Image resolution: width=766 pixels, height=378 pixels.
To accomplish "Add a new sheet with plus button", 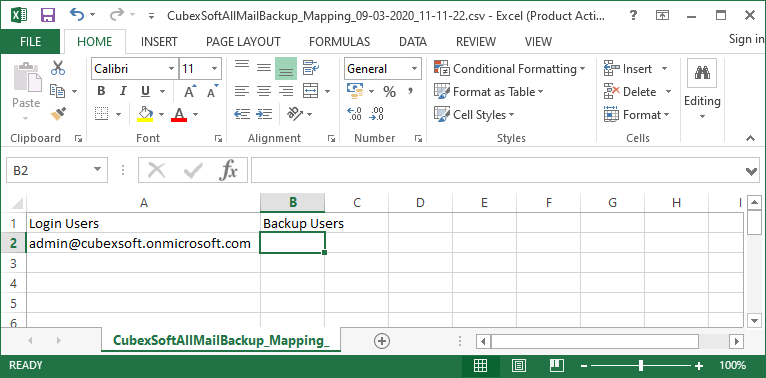I will tap(382, 341).
